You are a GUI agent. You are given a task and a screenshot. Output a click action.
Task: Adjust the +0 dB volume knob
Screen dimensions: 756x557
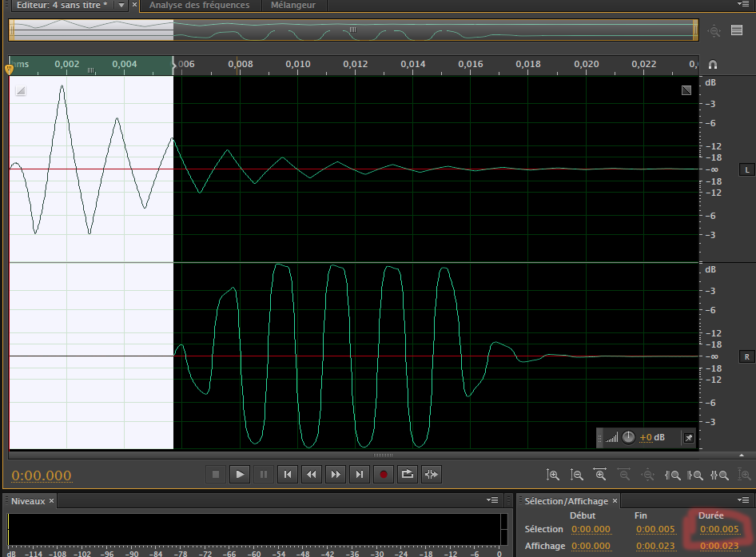628,437
